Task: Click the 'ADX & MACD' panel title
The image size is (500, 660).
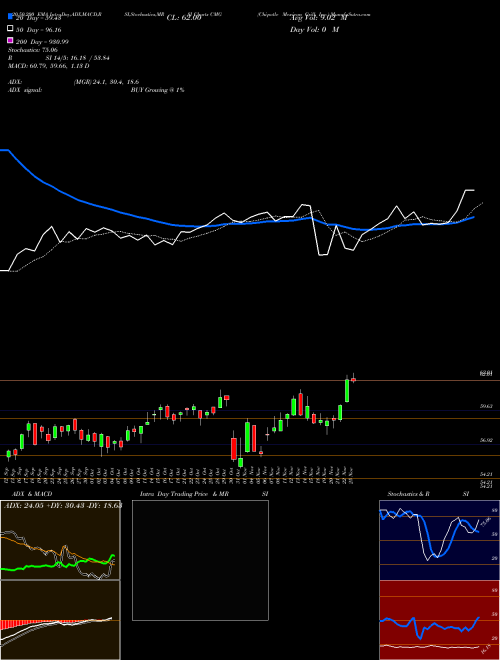Action: [x=32, y=494]
